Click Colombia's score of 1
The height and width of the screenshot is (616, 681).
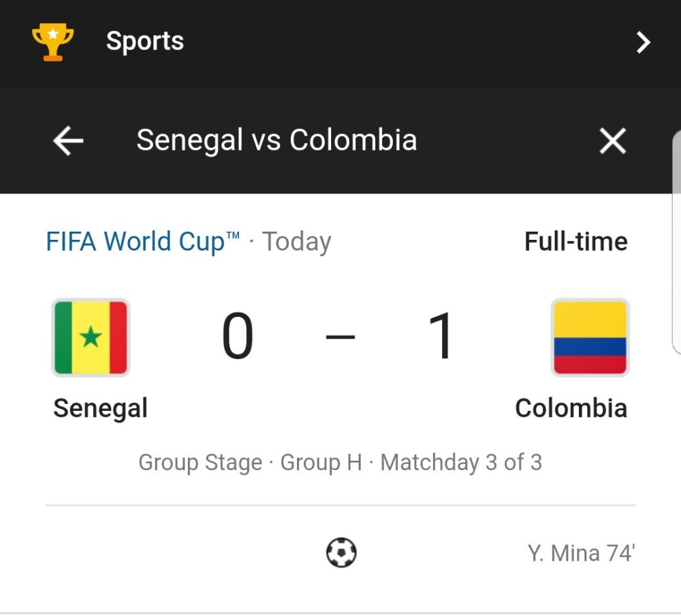[x=441, y=336]
